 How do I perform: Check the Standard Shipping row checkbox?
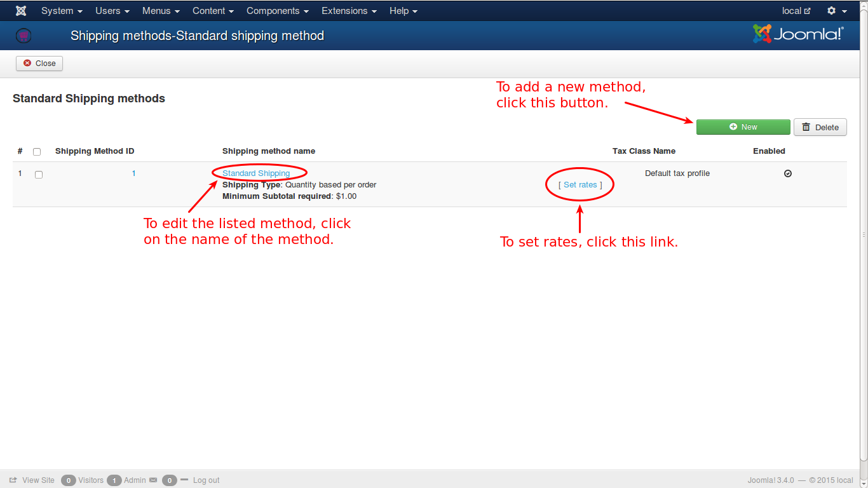[39, 175]
